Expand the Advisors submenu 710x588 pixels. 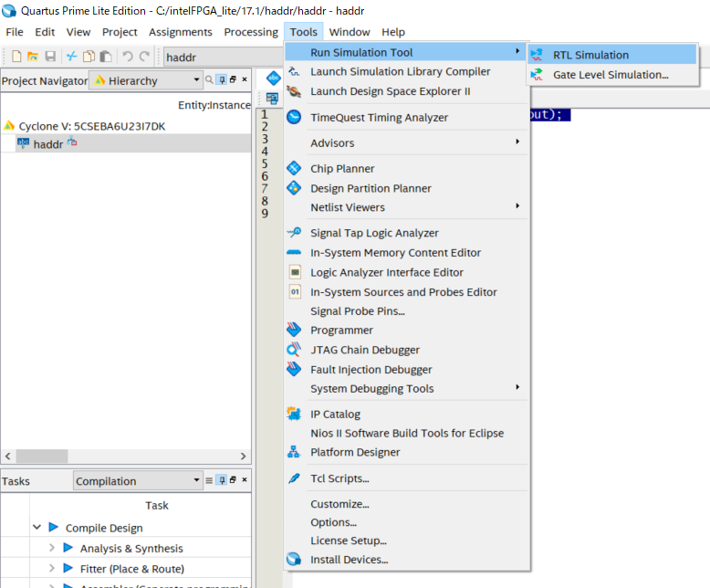pos(406,142)
